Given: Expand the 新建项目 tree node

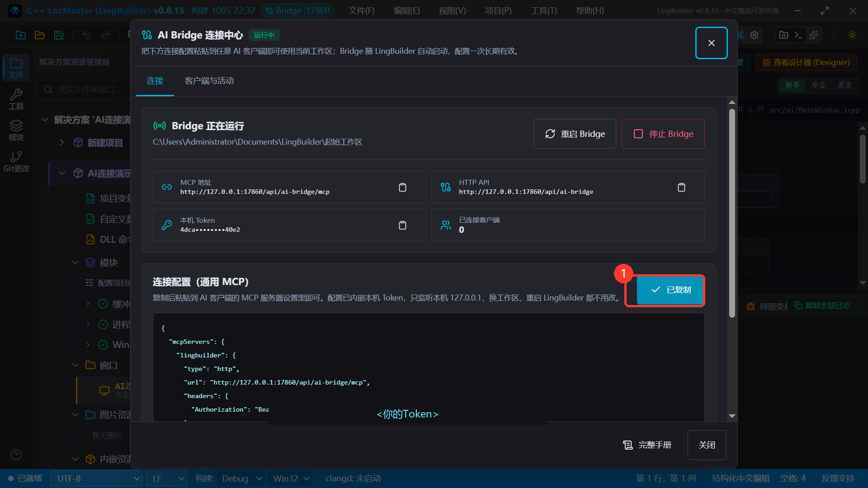Looking at the screenshot, I should click(62, 143).
